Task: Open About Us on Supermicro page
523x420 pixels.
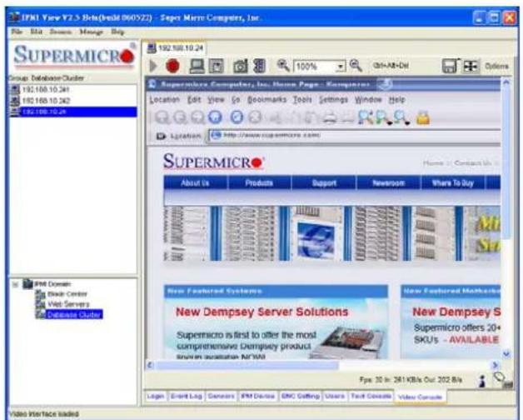Action: (x=195, y=182)
